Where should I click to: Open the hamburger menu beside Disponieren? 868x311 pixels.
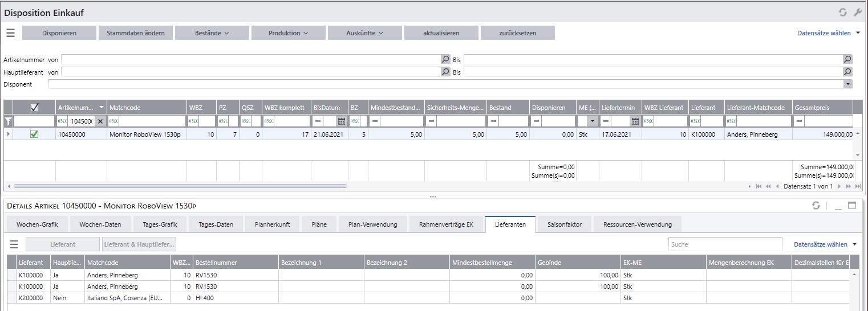pyautogui.click(x=10, y=33)
